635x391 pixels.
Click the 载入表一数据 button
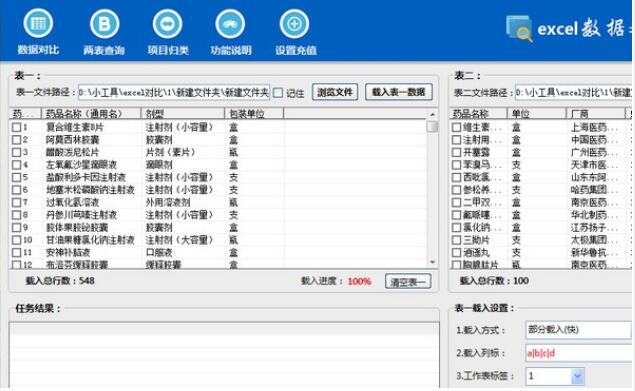pyautogui.click(x=399, y=92)
